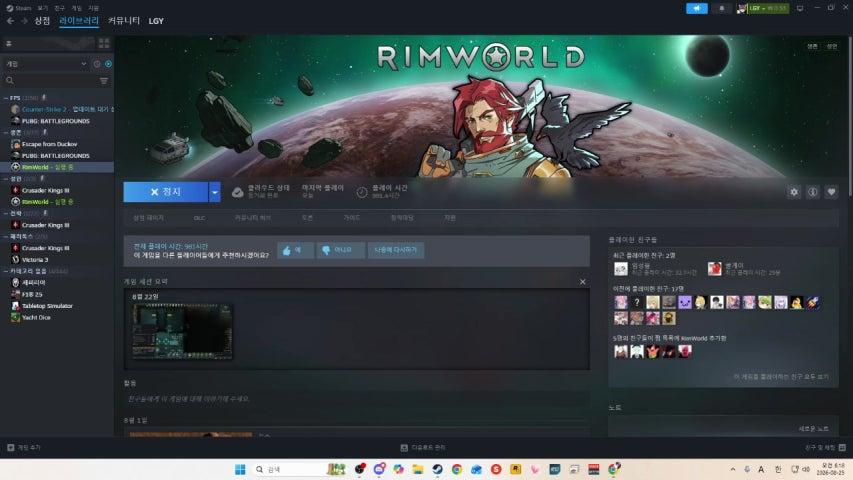Stop RimWorld with the 정지 button
The height and width of the screenshot is (480, 853).
click(165, 192)
